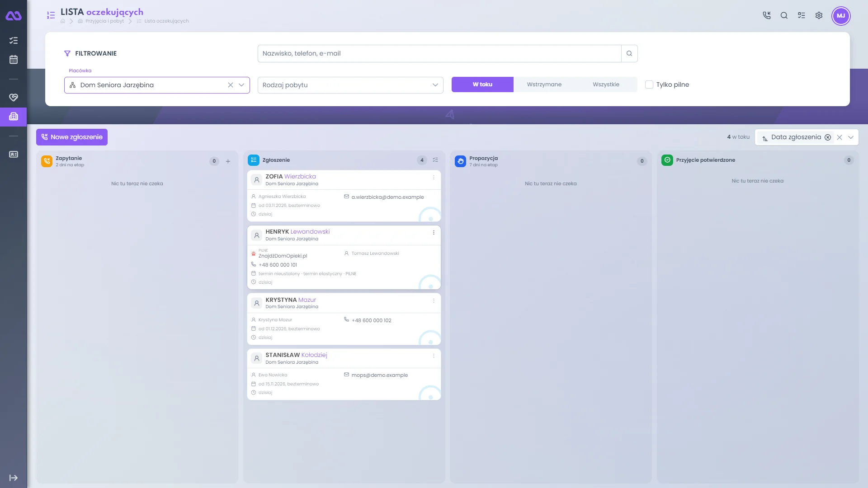The image size is (868, 488).
Task: Open the calendar icon in left sidebar
Action: click(14, 60)
